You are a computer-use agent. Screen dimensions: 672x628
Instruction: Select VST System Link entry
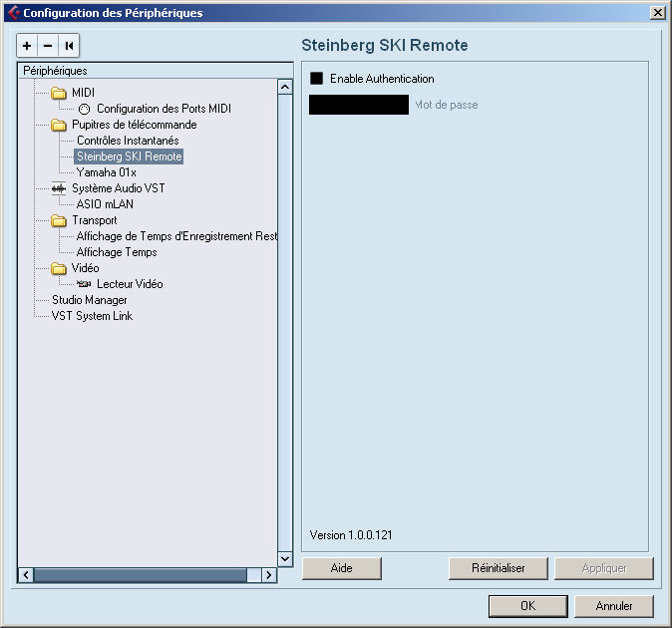92,316
